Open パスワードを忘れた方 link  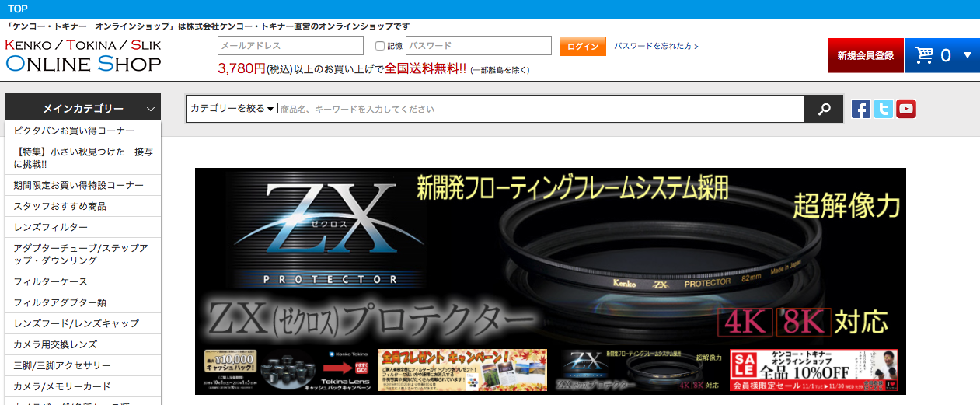click(x=656, y=46)
